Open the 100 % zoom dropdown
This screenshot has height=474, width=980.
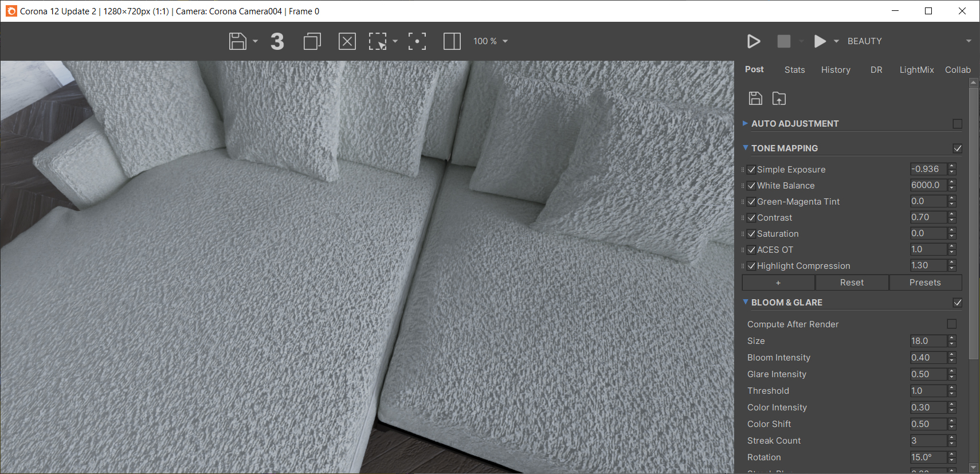click(x=491, y=41)
